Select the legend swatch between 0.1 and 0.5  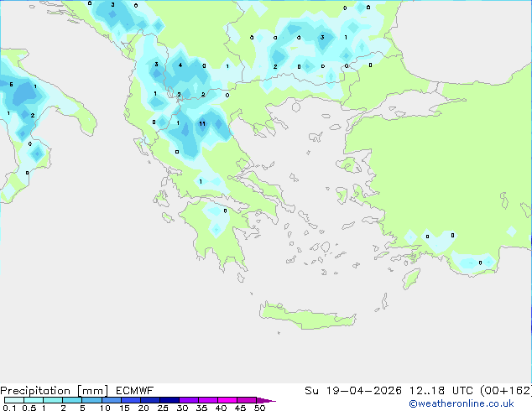[x=14, y=400]
